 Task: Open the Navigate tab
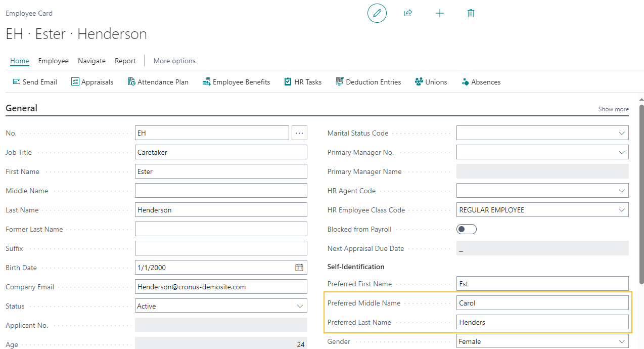pyautogui.click(x=91, y=61)
